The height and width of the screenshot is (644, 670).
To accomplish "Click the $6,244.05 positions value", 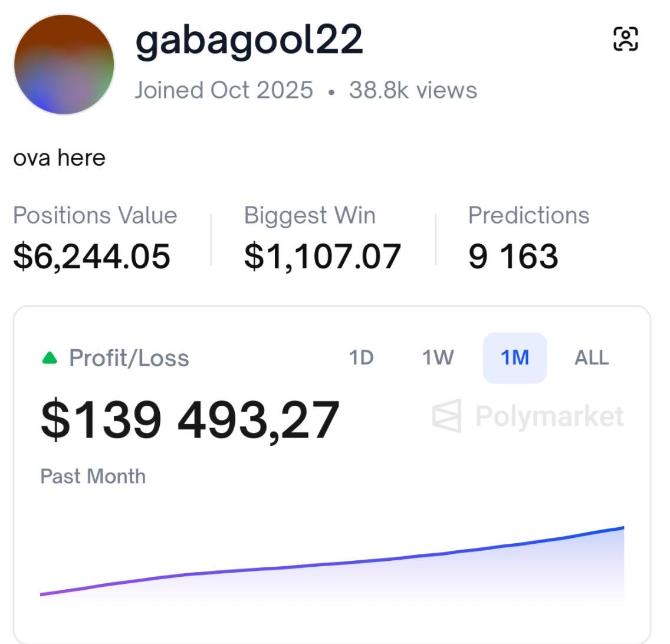I will pyautogui.click(x=92, y=257).
